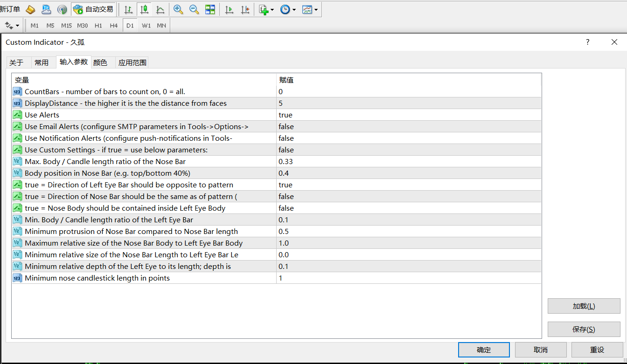Toggle chart auto scroll icon
The image size is (627, 364).
coord(229,9)
